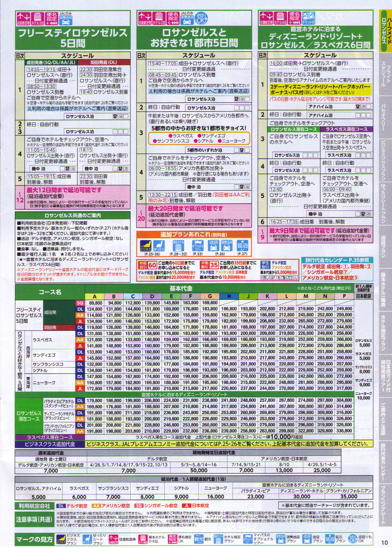392x548 pixels.
Task: Click AA badge beside アメリカン航空 in 利用航空会社
Action: [x=96, y=506]
